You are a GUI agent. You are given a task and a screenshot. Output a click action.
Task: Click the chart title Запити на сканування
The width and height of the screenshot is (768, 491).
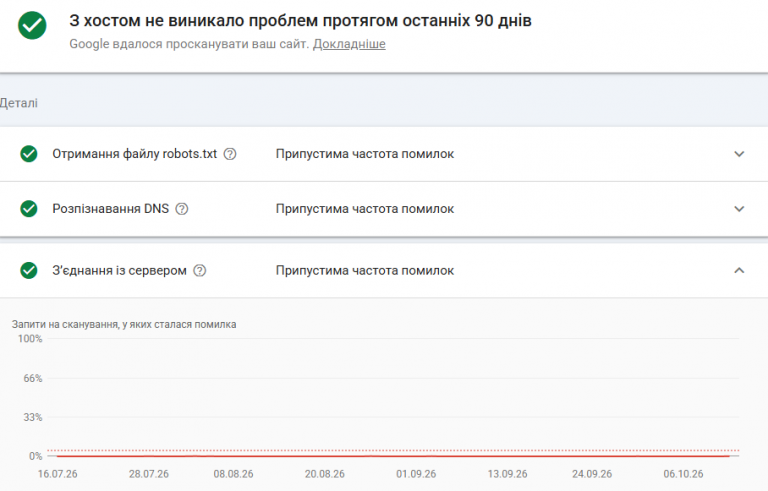click(x=124, y=324)
